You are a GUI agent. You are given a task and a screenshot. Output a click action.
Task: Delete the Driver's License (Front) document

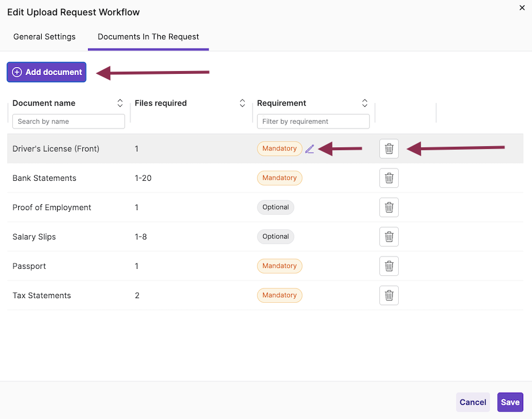point(389,148)
